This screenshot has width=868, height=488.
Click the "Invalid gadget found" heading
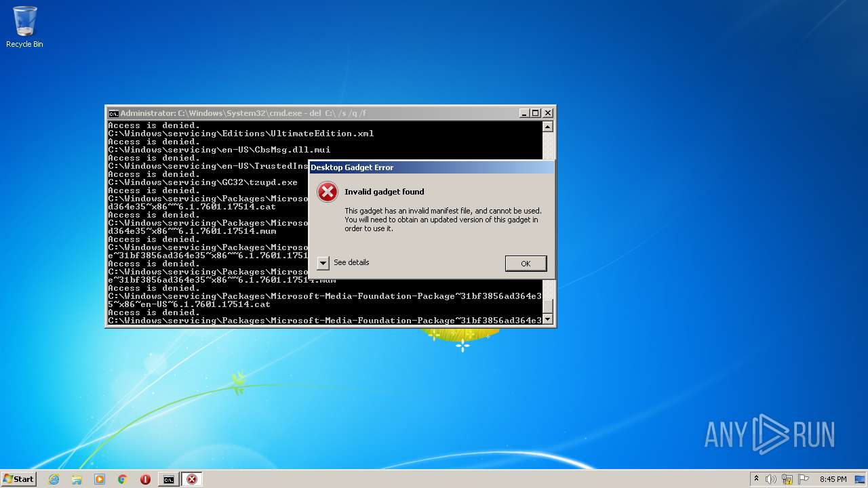pos(384,192)
